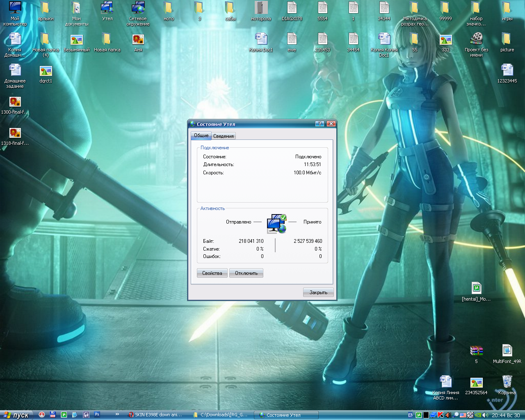525x420 pixels.
Task: Launch Photoshop from quick launch bar
Action: 97,415
